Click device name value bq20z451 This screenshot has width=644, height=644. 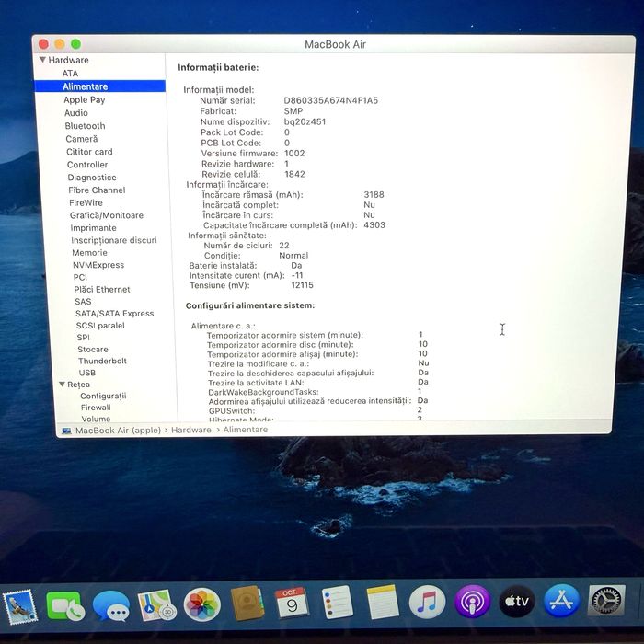[305, 121]
